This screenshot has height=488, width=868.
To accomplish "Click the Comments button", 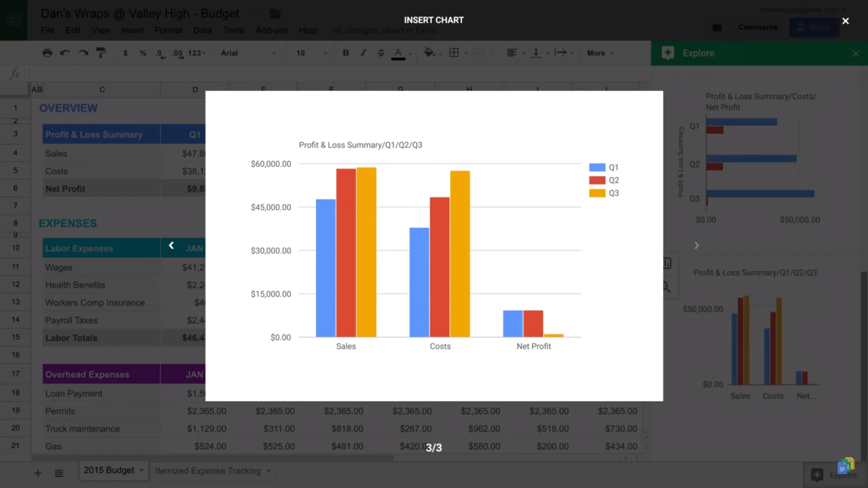I will [758, 27].
